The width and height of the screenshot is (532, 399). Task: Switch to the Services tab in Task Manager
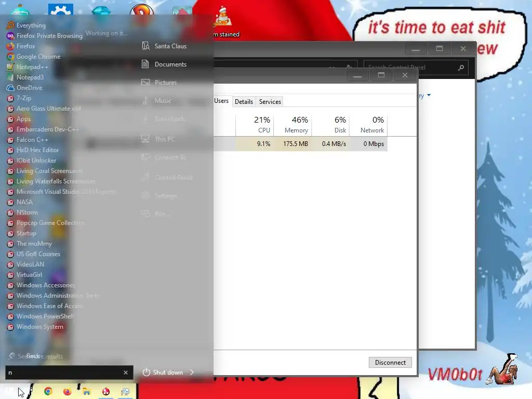270,101
